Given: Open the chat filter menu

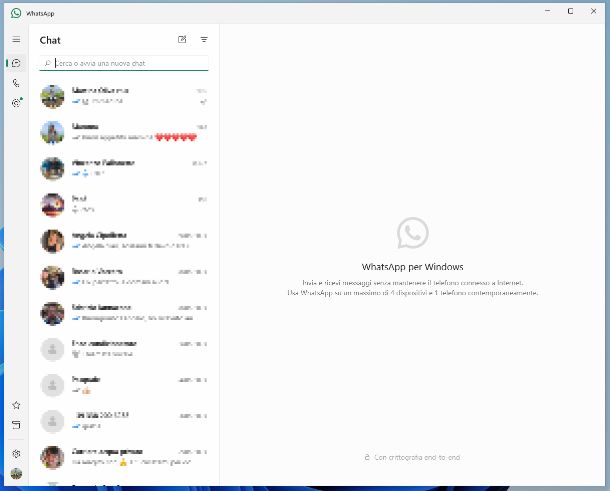Looking at the screenshot, I should point(204,39).
